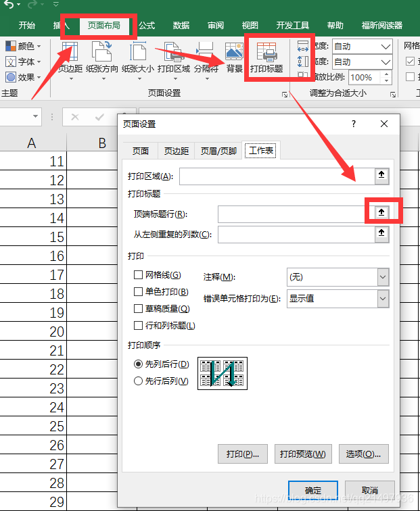The width and height of the screenshot is (420, 511).
Task: Enable the 网格线(G) print checkbox
Action: tap(138, 274)
